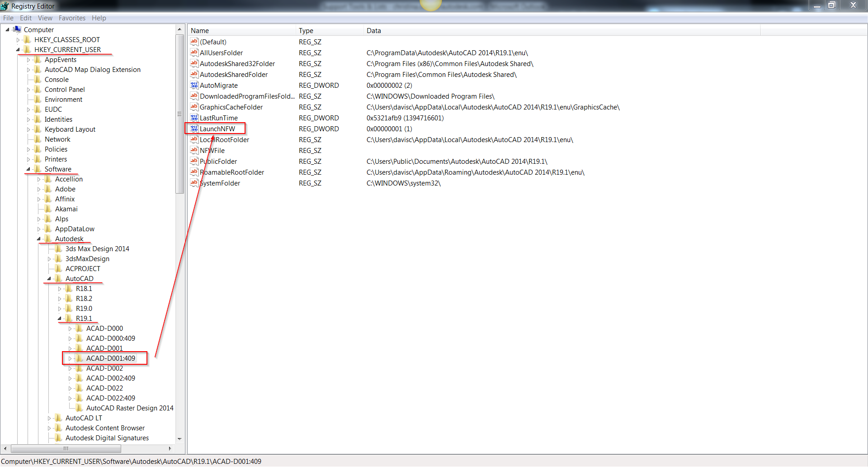Screen dimensions: 868x467
Task: Collapse the Software key
Action: (x=28, y=169)
